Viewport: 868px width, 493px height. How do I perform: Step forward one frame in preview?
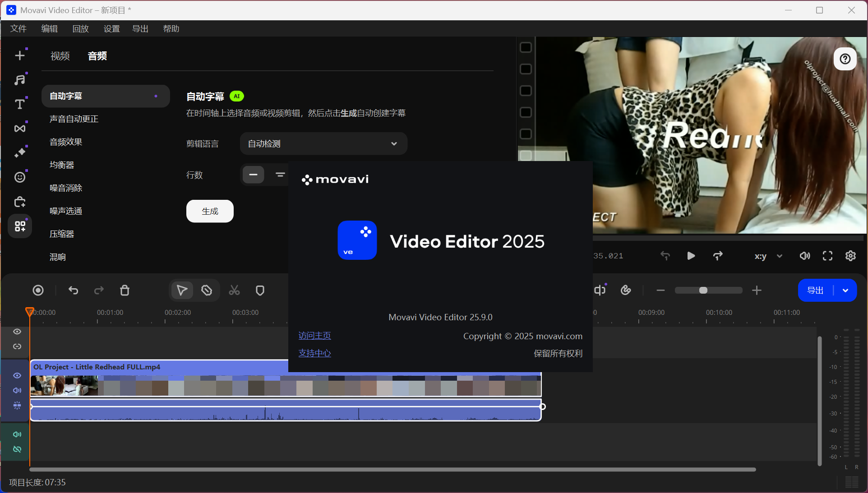click(x=718, y=256)
